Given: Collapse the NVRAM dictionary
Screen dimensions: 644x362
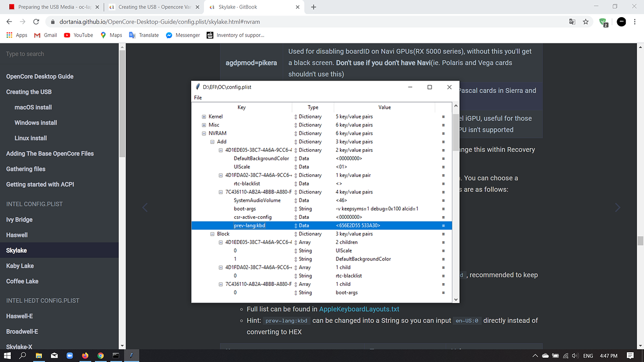Looking at the screenshot, I should [203, 133].
